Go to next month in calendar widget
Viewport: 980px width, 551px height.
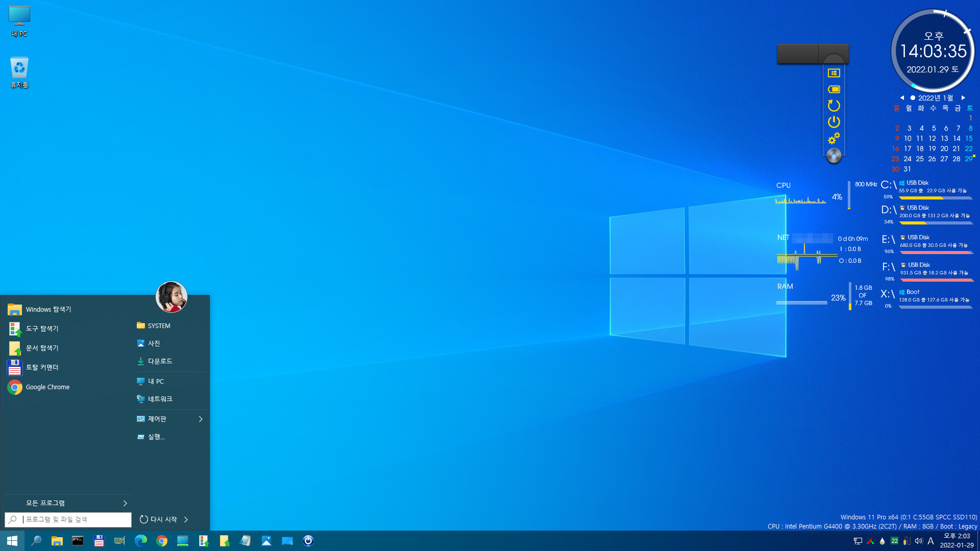pos(963,98)
